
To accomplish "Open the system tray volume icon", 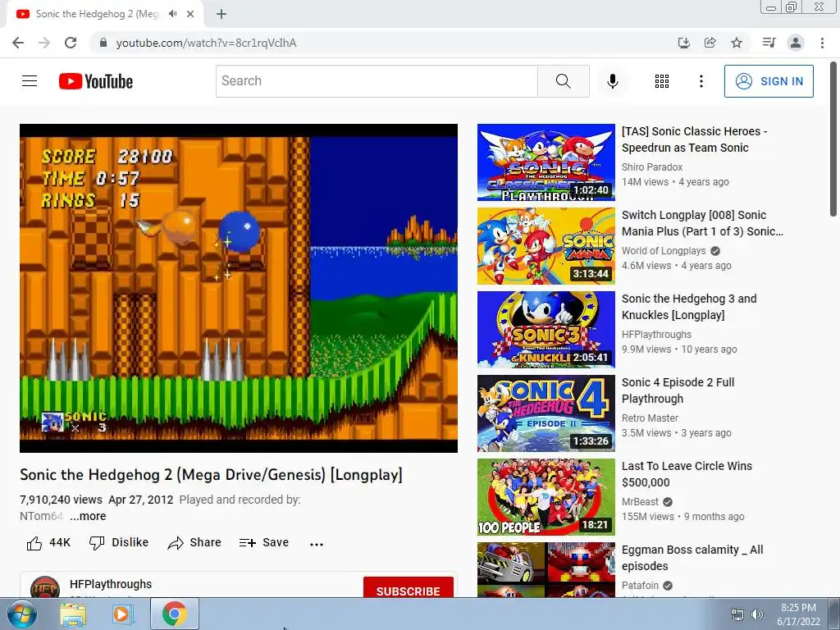I will pyautogui.click(x=757, y=614).
